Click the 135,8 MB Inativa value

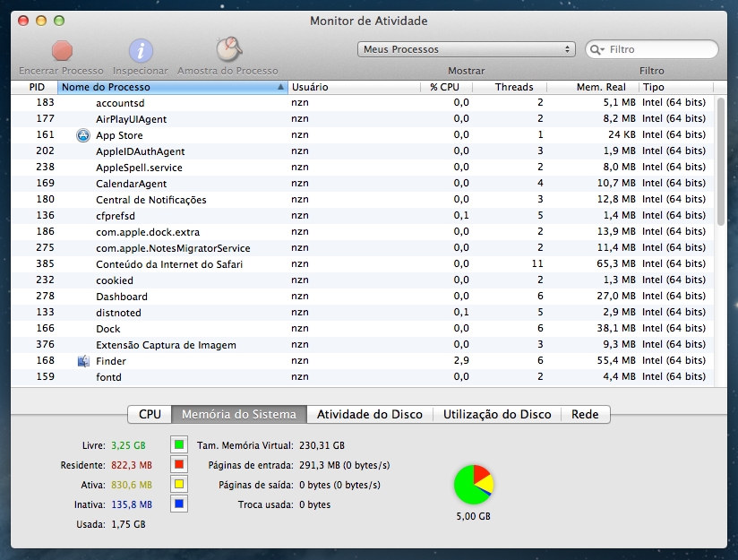point(132,504)
